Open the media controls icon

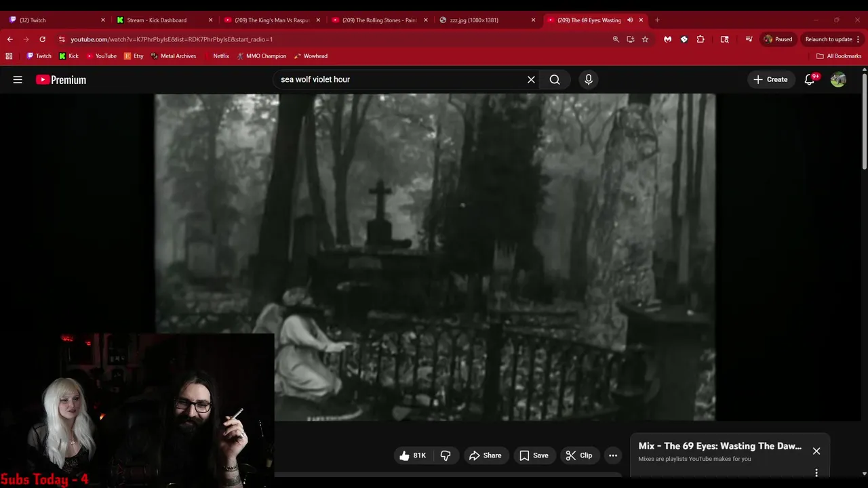click(749, 39)
